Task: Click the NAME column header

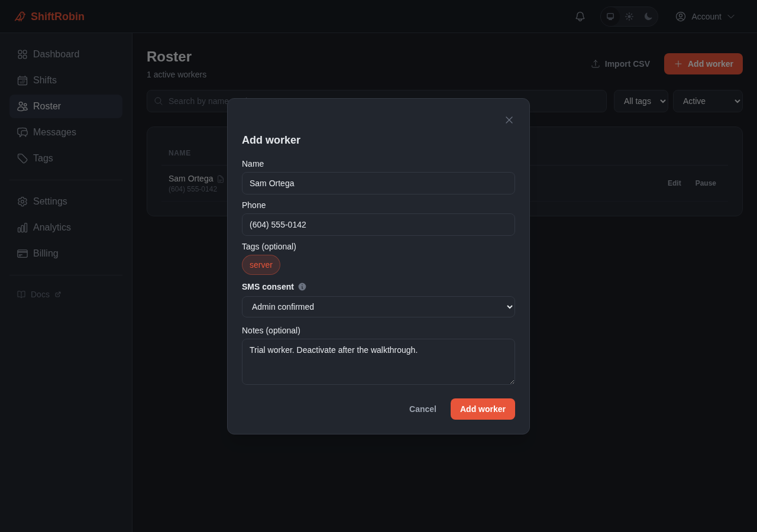Action: pyautogui.click(x=180, y=153)
